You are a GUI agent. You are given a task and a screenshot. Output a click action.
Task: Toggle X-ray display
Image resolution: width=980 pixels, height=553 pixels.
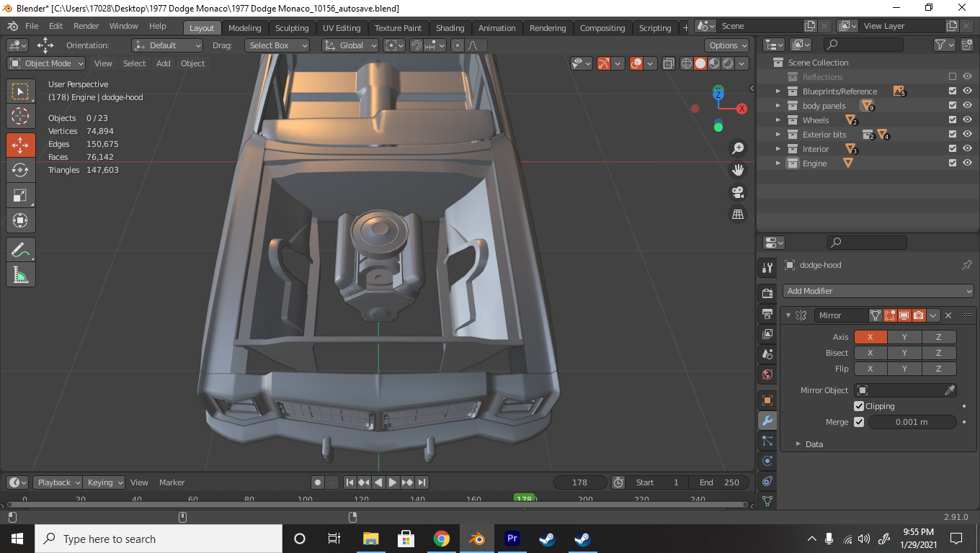tap(669, 63)
